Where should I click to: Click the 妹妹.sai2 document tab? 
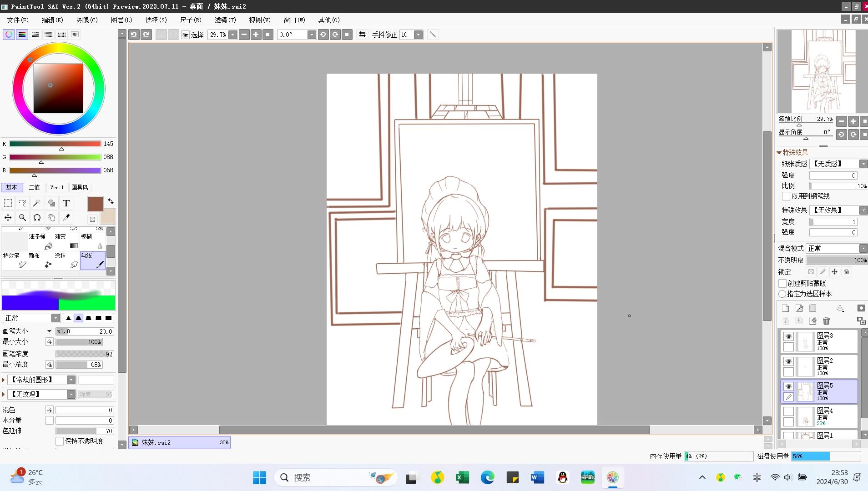[180, 442]
